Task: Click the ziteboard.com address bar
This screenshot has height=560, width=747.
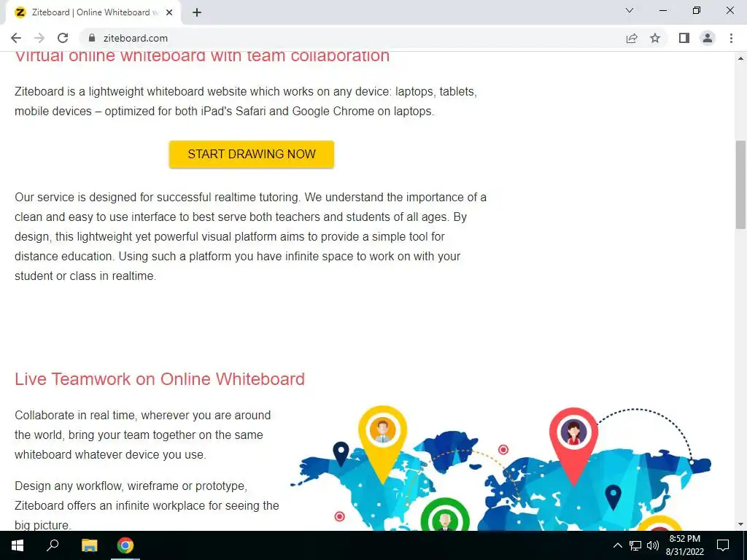Action: pyautogui.click(x=352, y=38)
